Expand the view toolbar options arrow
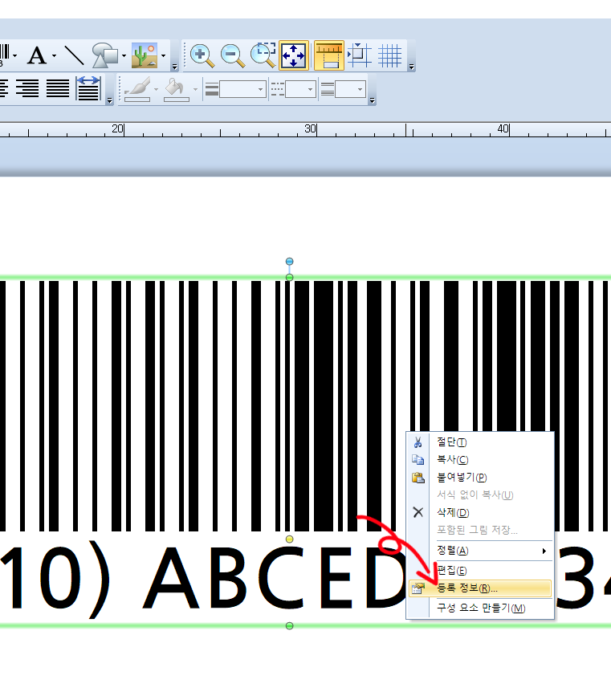 coord(411,67)
